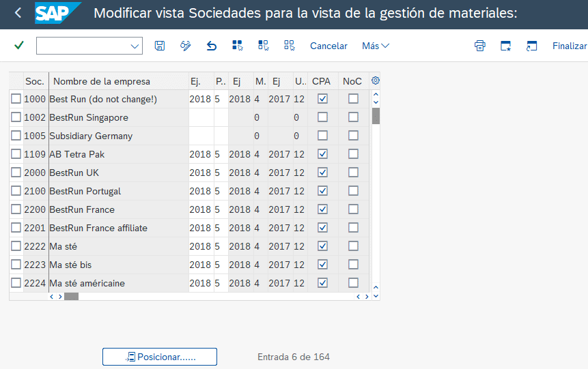
Task: Toggle CPA checkbox for BestRun Singapore
Action: (323, 117)
